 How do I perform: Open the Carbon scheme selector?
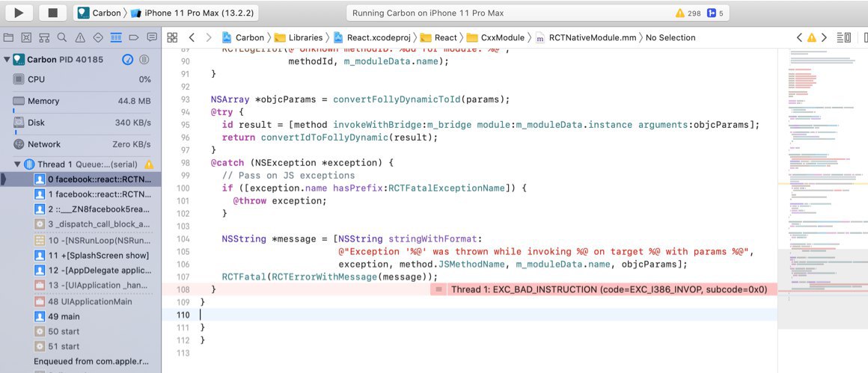pyautogui.click(x=100, y=13)
